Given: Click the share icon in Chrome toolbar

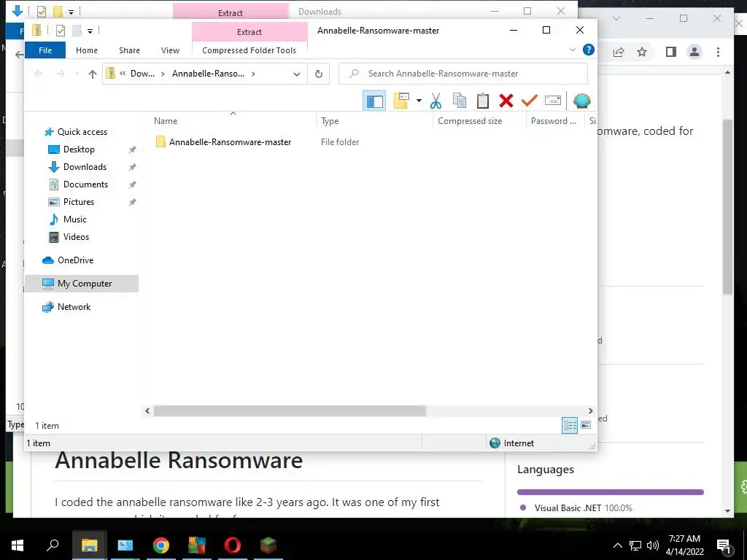Looking at the screenshot, I should [619, 52].
